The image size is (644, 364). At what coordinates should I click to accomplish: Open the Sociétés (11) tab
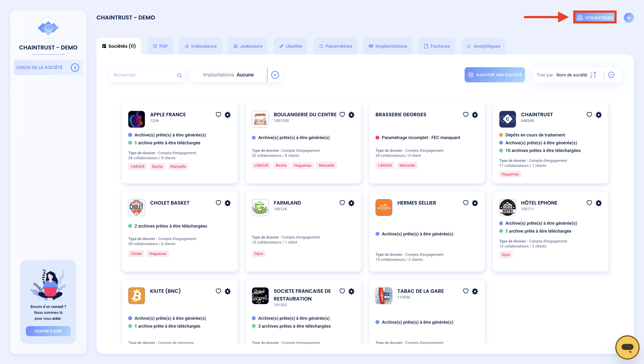click(x=119, y=46)
